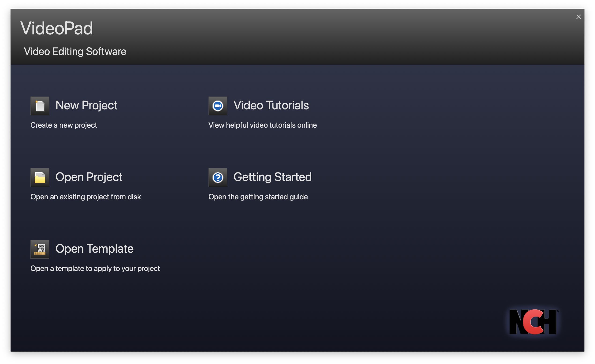The image size is (595, 364).
Task: Click the Open Project folder icon
Action: (40, 177)
